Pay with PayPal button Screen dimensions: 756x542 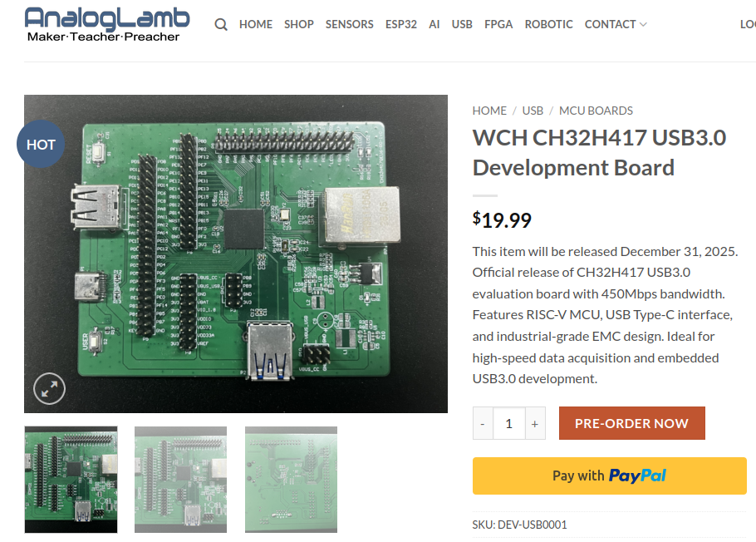(x=609, y=475)
